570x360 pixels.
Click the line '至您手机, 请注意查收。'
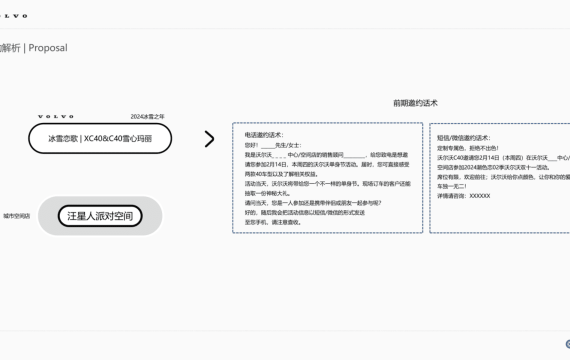(x=273, y=222)
